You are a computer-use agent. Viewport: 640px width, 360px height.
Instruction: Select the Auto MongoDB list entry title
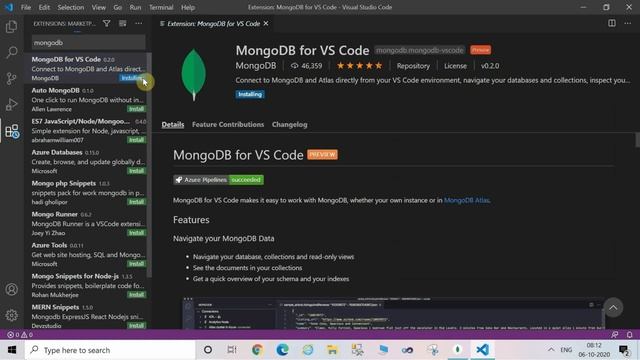(56, 90)
